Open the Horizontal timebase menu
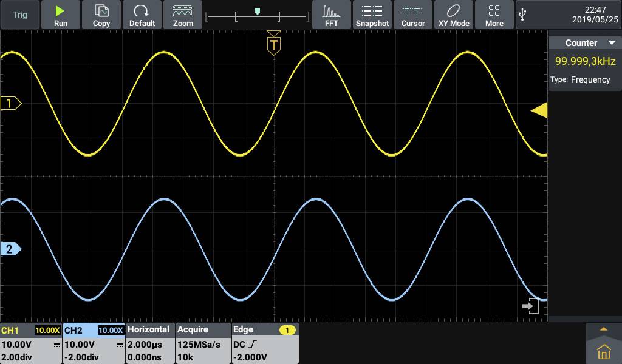The height and width of the screenshot is (364, 622). point(150,343)
